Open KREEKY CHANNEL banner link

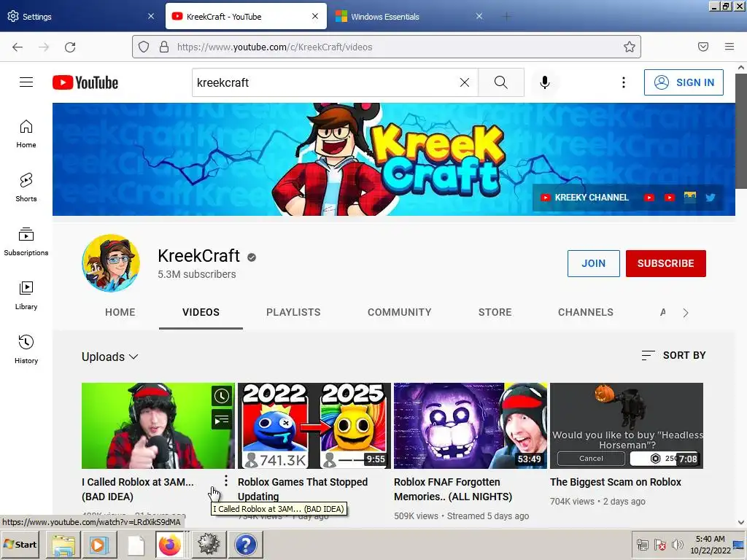pos(584,197)
